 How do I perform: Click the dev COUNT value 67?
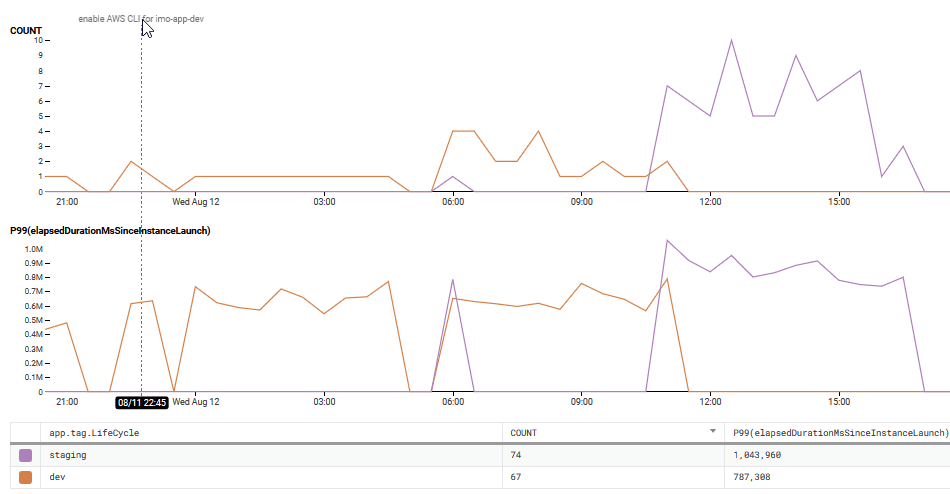click(517, 478)
